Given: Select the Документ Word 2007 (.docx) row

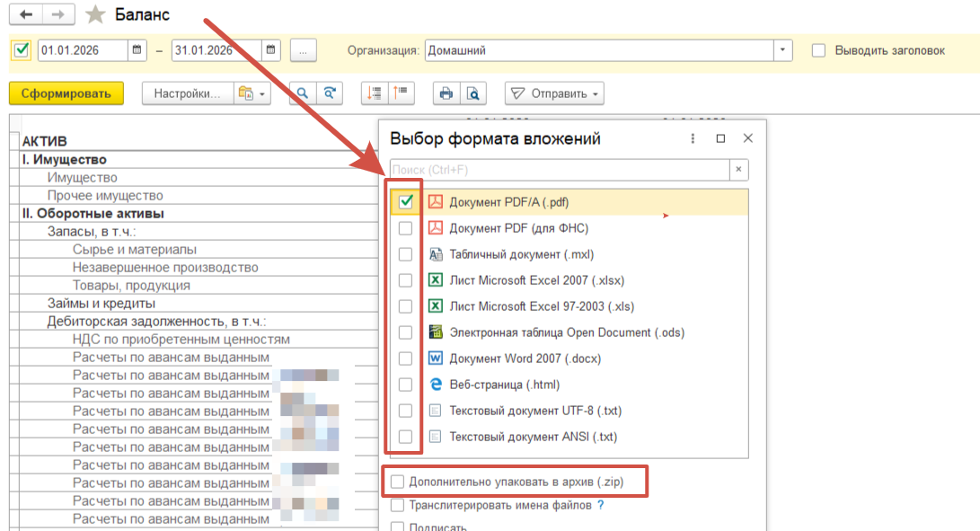Looking at the screenshot, I should click(525, 358).
